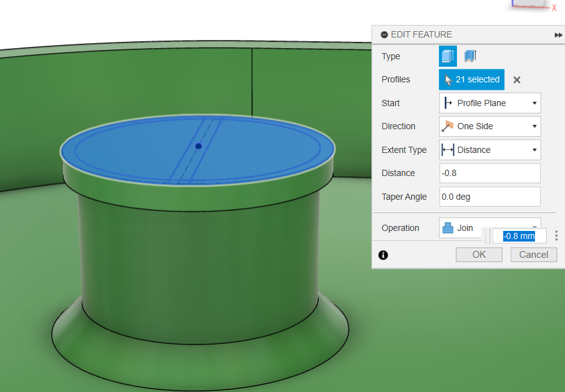Viewport: 565px width, 392px height.
Task: Click the 21 selected profiles button
Action: pos(472,80)
